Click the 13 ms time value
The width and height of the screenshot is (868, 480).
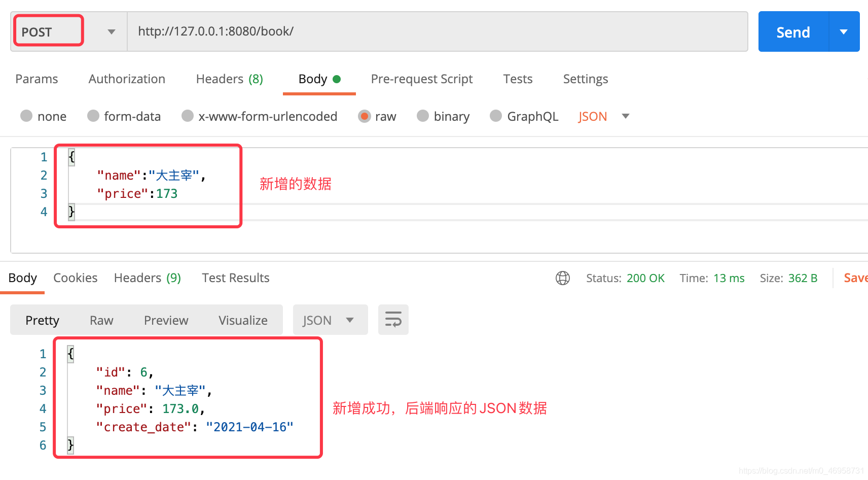[729, 278]
